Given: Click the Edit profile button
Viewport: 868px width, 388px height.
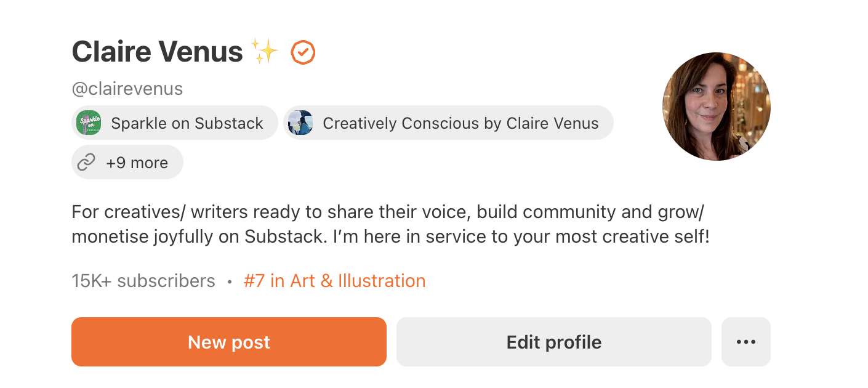Looking at the screenshot, I should click(553, 342).
